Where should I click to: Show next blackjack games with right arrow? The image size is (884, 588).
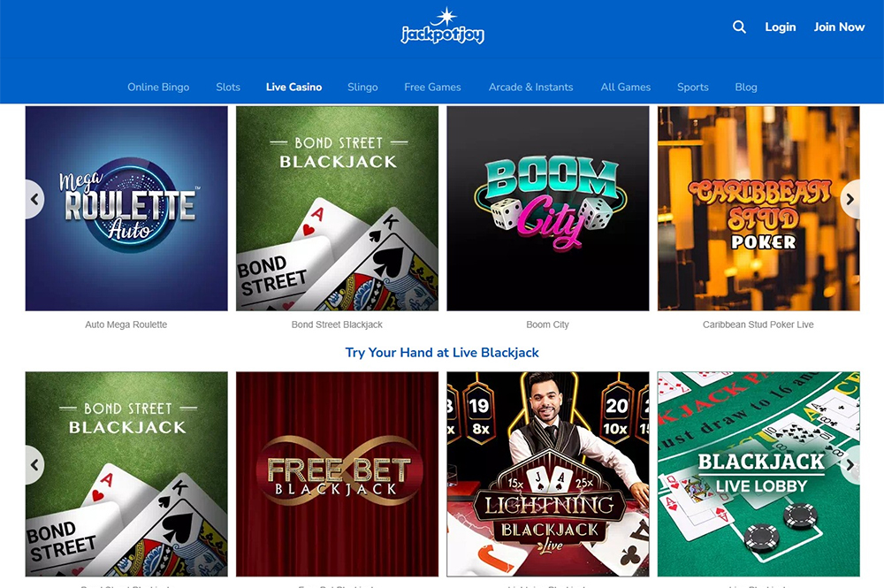850,465
